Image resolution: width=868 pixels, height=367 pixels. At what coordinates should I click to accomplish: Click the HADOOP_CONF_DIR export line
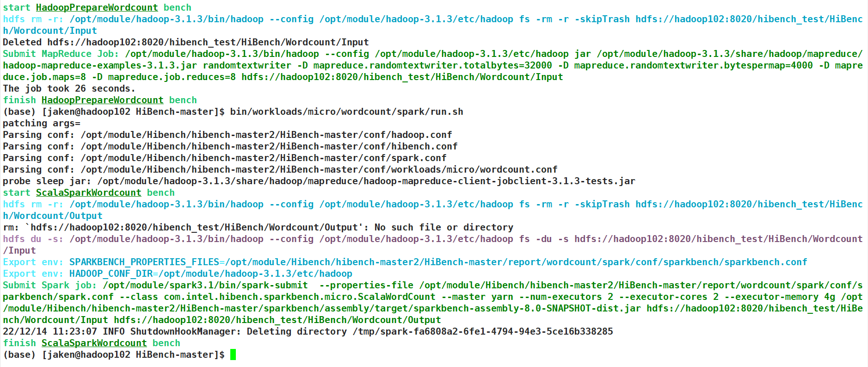tap(178, 274)
